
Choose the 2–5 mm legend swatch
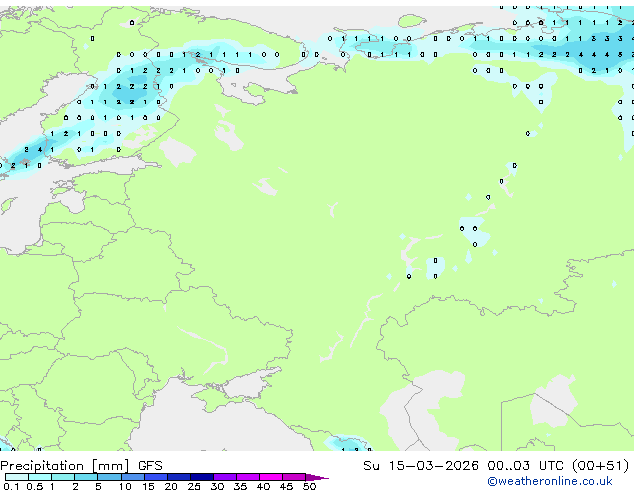(x=86, y=477)
